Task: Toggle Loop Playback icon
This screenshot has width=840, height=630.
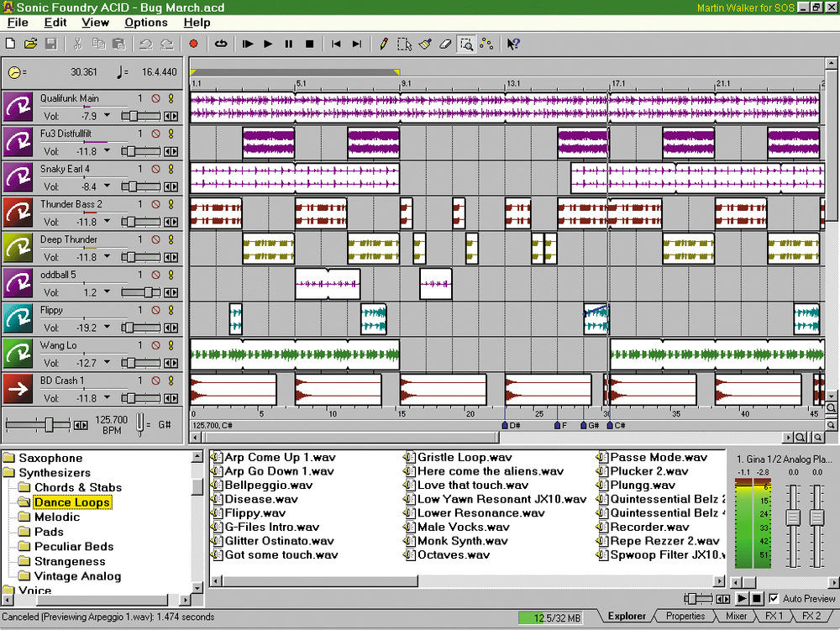Action: tap(221, 44)
